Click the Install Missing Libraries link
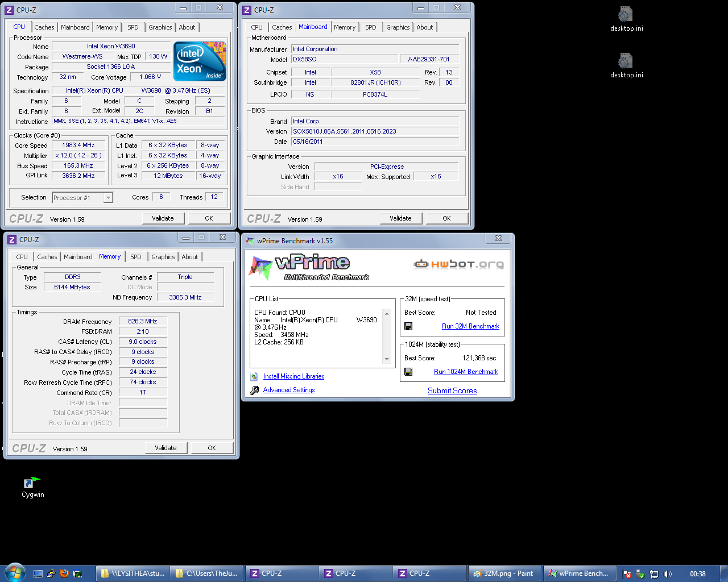Image resolution: width=728 pixels, height=582 pixels. [293, 376]
